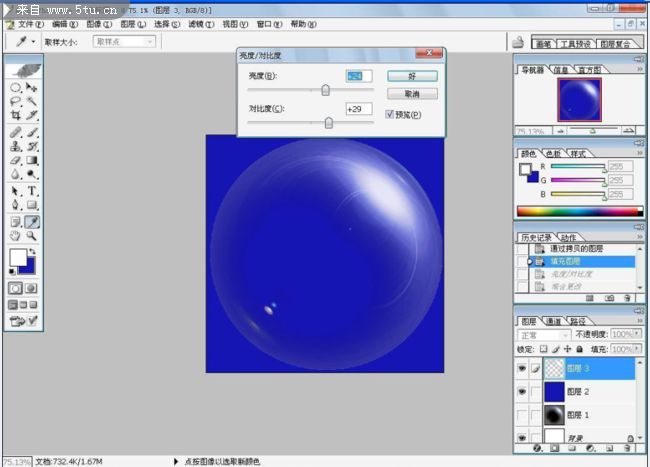Open the 取样大小 sample size dropdown
The height and width of the screenshot is (467, 650).
click(124, 42)
